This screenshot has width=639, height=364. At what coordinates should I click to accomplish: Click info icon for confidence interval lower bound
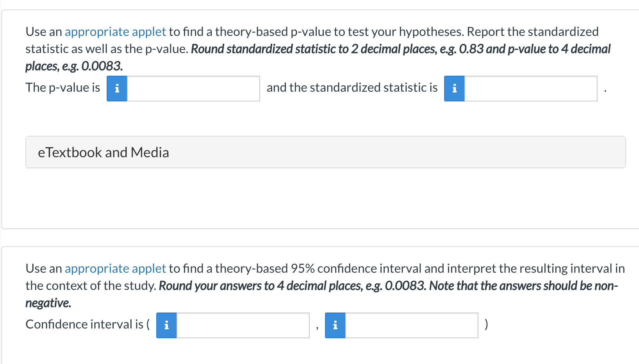(x=166, y=325)
